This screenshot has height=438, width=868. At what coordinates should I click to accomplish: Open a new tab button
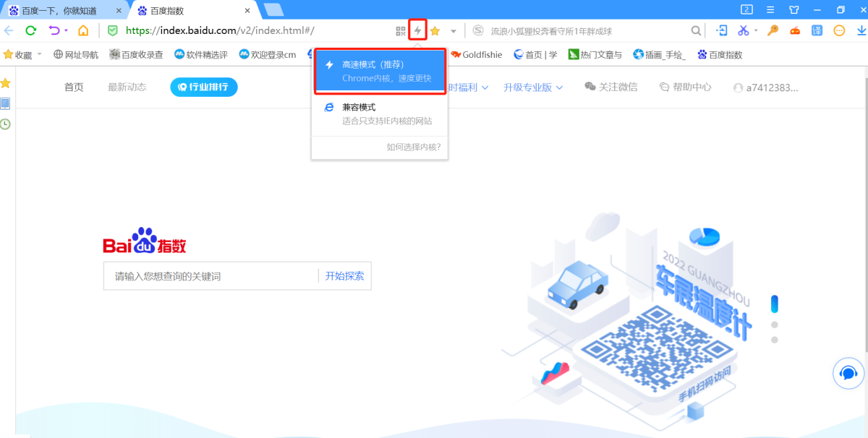click(x=273, y=9)
